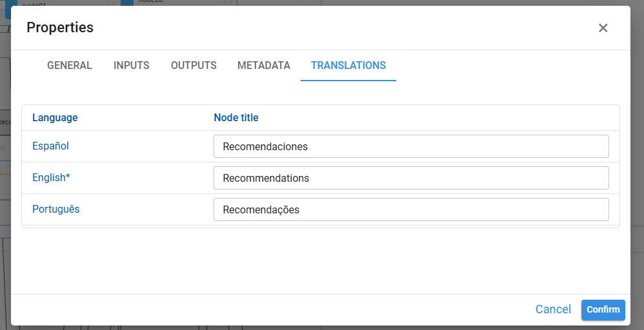
Task: Open the INPUTS tab
Action: (x=132, y=66)
